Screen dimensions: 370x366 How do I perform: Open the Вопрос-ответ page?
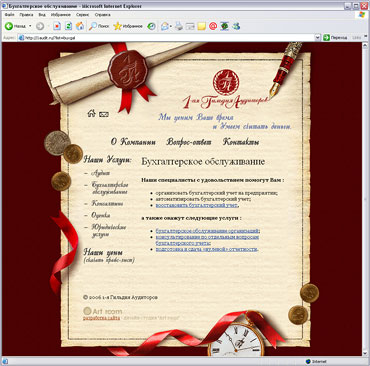coord(189,142)
